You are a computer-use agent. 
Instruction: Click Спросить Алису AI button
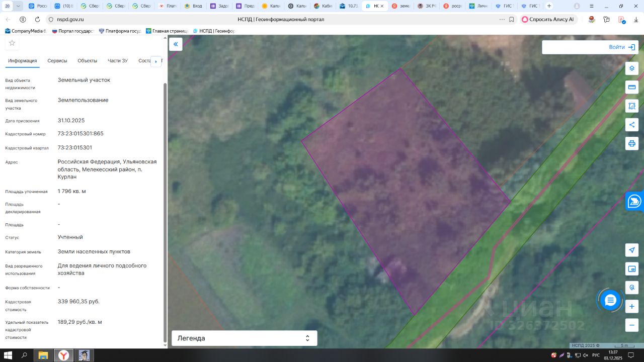pyautogui.click(x=547, y=20)
